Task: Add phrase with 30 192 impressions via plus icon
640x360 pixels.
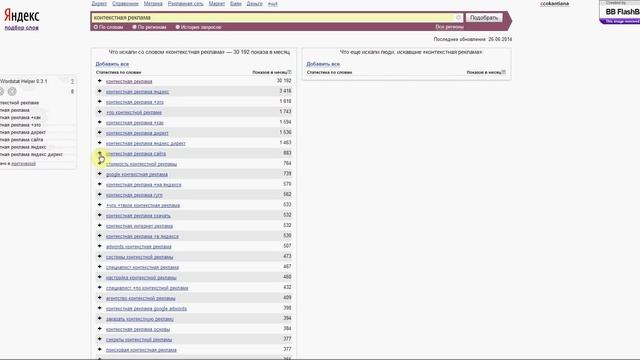Action: (100, 81)
